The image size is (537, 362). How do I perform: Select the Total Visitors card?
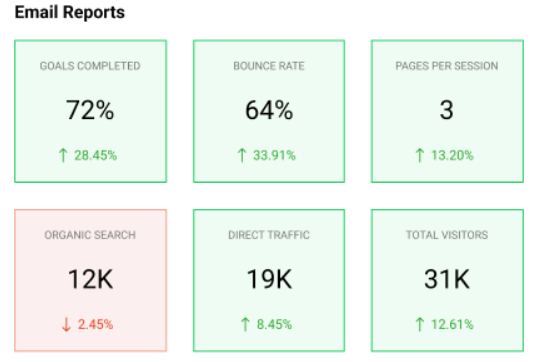click(x=447, y=280)
